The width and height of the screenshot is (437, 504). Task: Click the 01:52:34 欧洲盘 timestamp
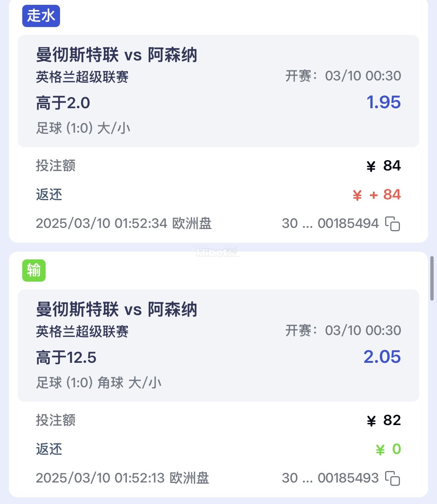pos(123,223)
